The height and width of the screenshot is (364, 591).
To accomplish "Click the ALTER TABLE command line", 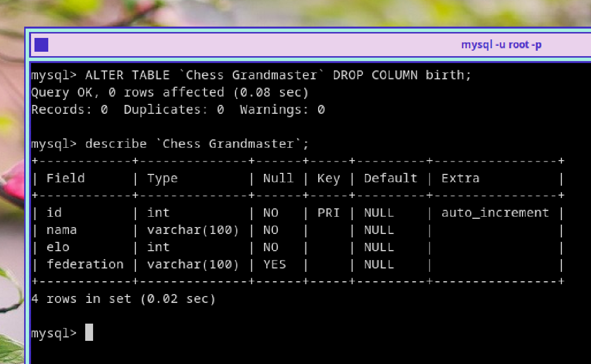I will pyautogui.click(x=251, y=75).
